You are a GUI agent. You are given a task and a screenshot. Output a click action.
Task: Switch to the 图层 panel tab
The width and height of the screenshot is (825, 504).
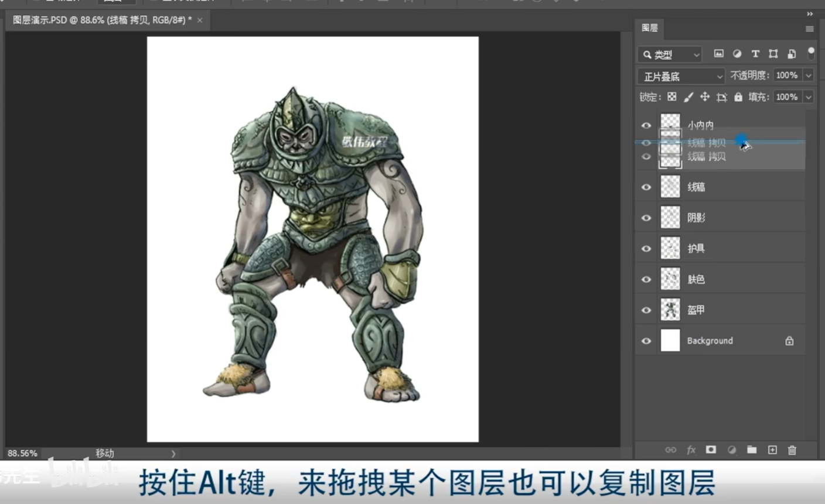tap(649, 28)
